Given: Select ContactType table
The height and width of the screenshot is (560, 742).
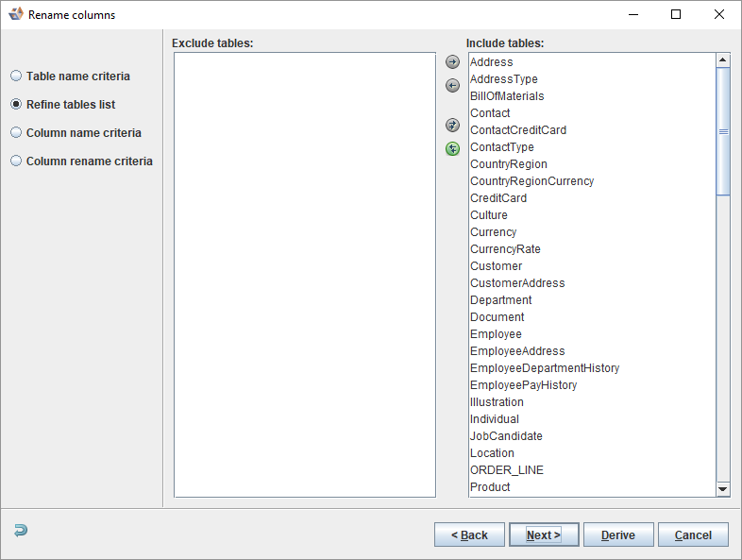Looking at the screenshot, I should point(592,147).
